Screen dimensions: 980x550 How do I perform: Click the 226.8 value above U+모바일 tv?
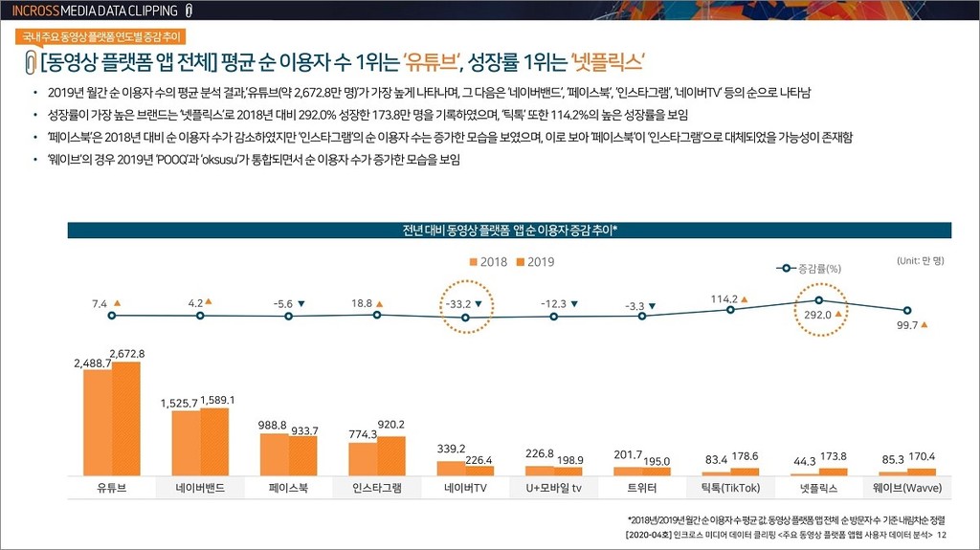pos(540,453)
